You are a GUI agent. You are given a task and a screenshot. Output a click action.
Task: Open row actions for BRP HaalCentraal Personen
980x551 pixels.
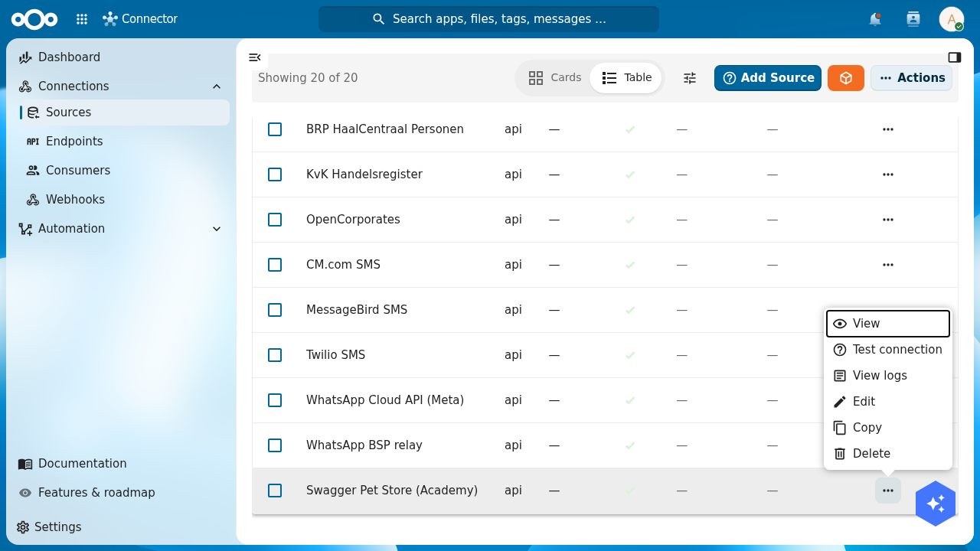[x=888, y=129]
